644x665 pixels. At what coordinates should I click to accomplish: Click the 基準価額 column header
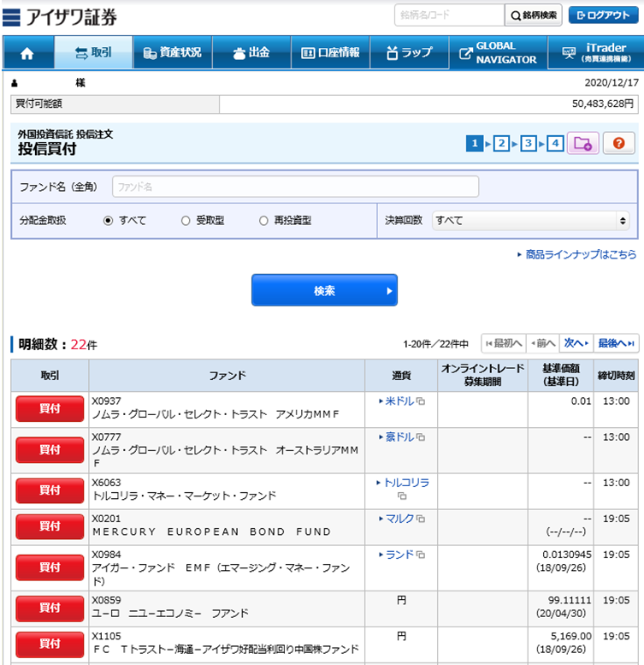pyautogui.click(x=560, y=376)
